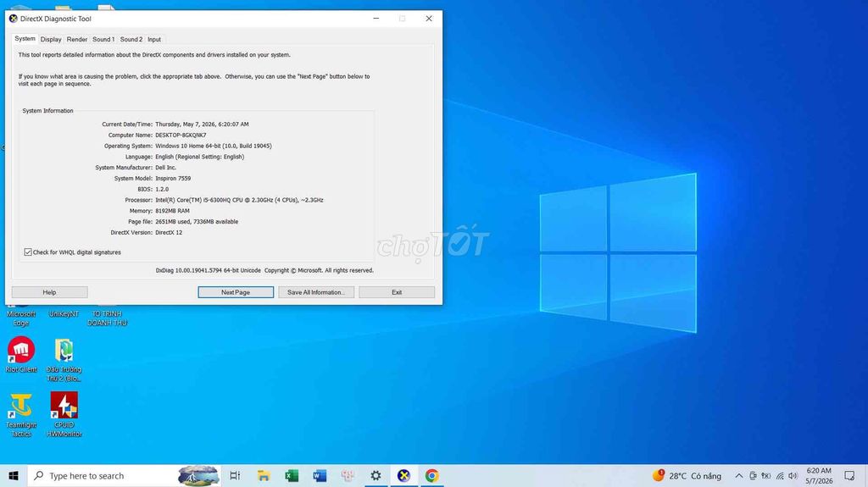Open the Sound 2 tab
868x487 pixels.
(x=131, y=39)
